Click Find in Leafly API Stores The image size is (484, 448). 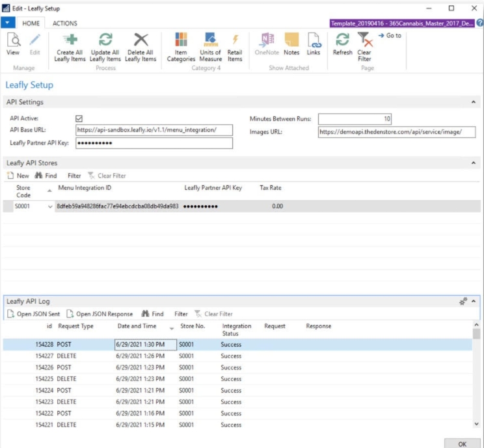point(46,176)
